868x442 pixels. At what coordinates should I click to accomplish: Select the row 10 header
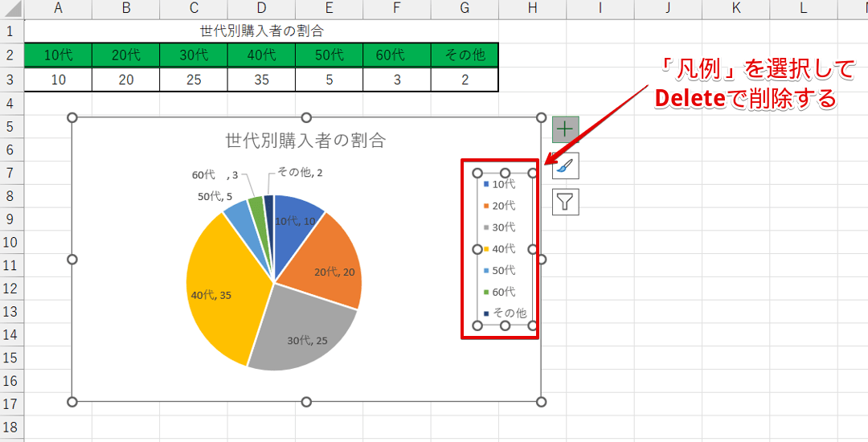coord(11,242)
